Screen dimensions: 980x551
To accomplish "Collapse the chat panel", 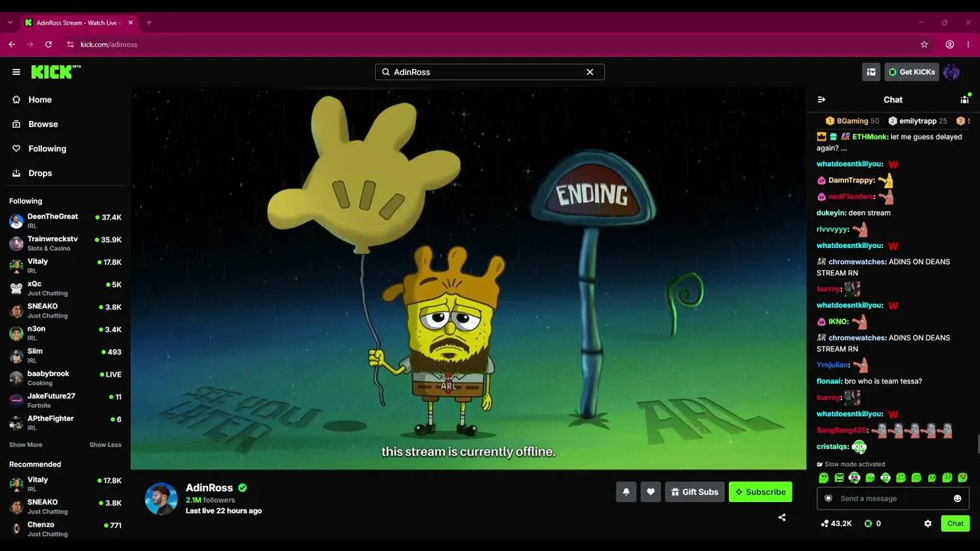I will [x=822, y=99].
